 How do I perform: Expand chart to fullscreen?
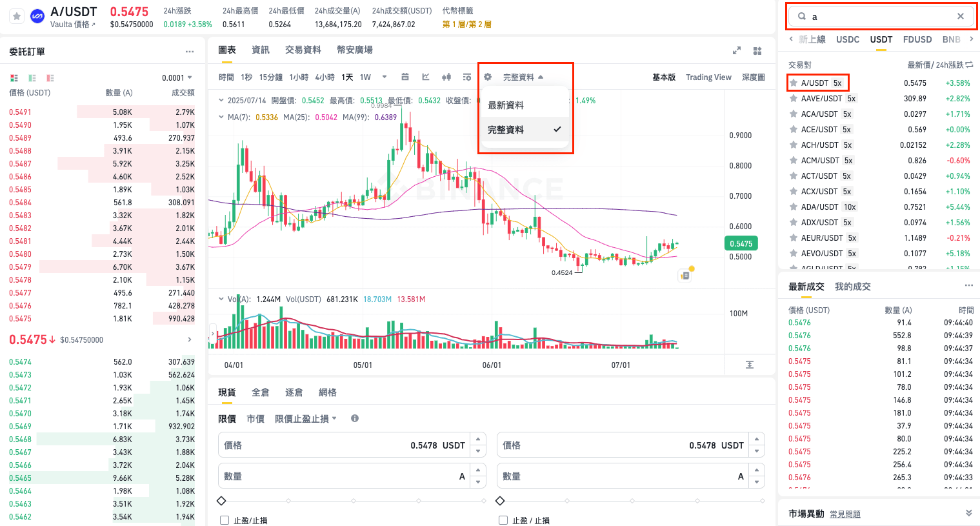pyautogui.click(x=737, y=50)
